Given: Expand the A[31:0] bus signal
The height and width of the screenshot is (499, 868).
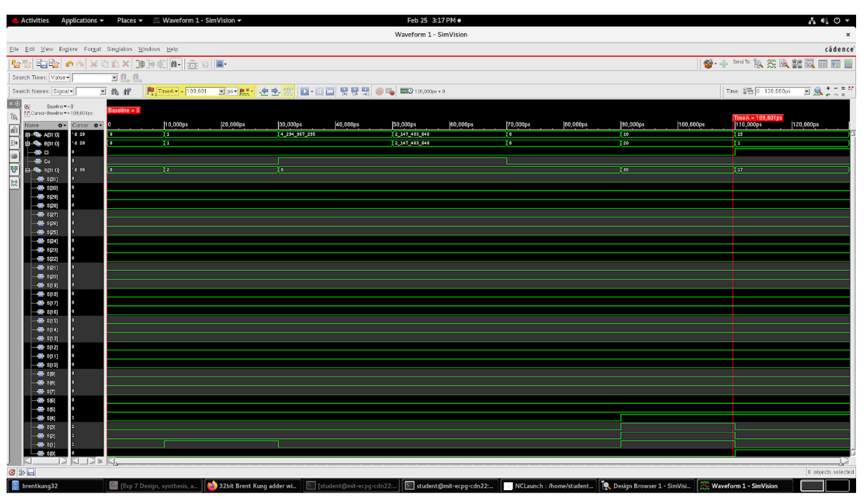Looking at the screenshot, I should click(x=28, y=134).
